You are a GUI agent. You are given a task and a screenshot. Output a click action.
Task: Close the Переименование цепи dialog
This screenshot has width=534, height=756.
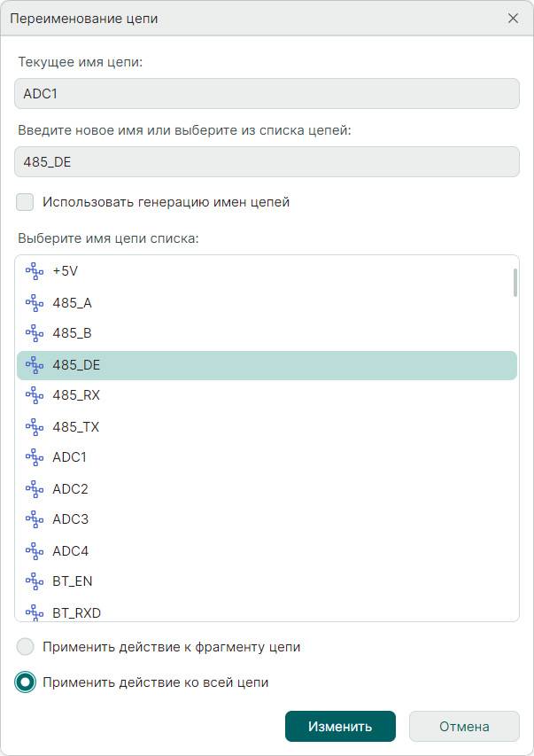click(513, 18)
